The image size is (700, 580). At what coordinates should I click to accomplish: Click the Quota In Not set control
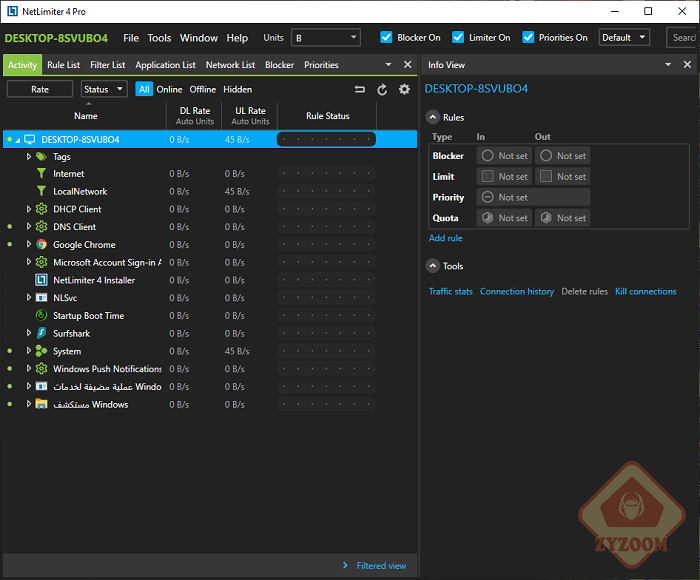point(504,218)
